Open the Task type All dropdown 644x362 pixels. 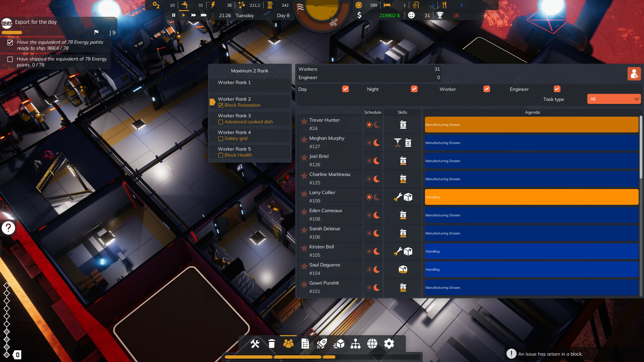[614, 99]
